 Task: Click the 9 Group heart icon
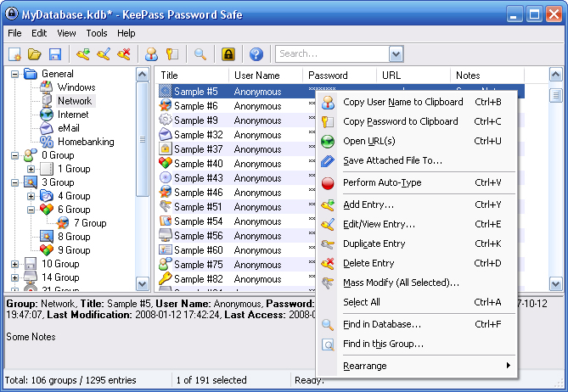point(47,250)
